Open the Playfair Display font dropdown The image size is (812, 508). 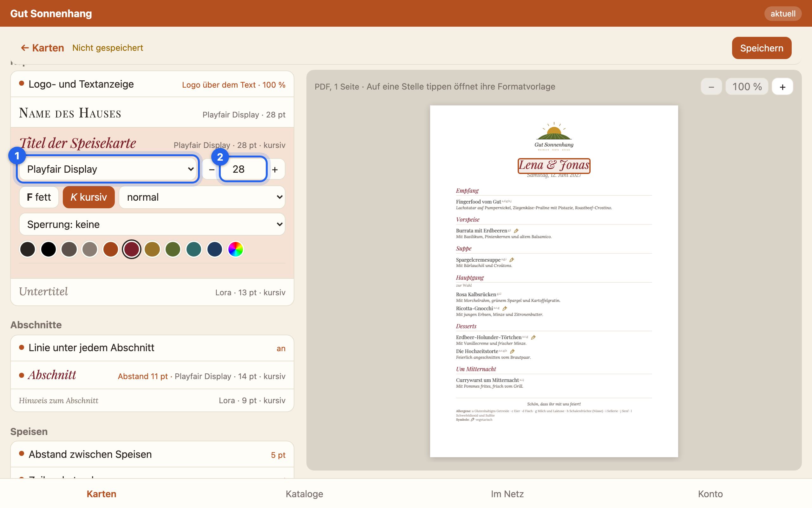[x=108, y=169]
